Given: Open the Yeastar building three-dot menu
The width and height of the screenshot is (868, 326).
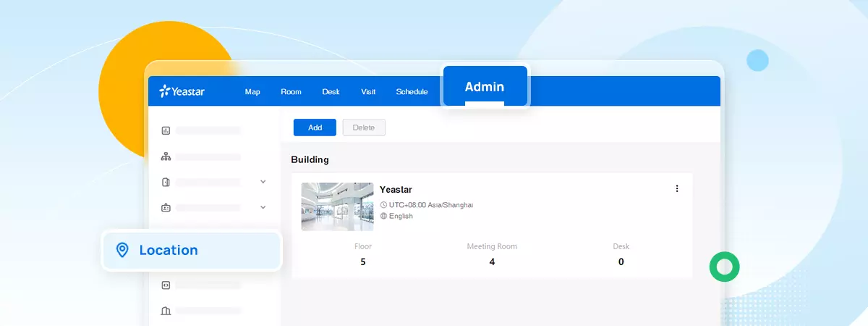Looking at the screenshot, I should tap(677, 188).
